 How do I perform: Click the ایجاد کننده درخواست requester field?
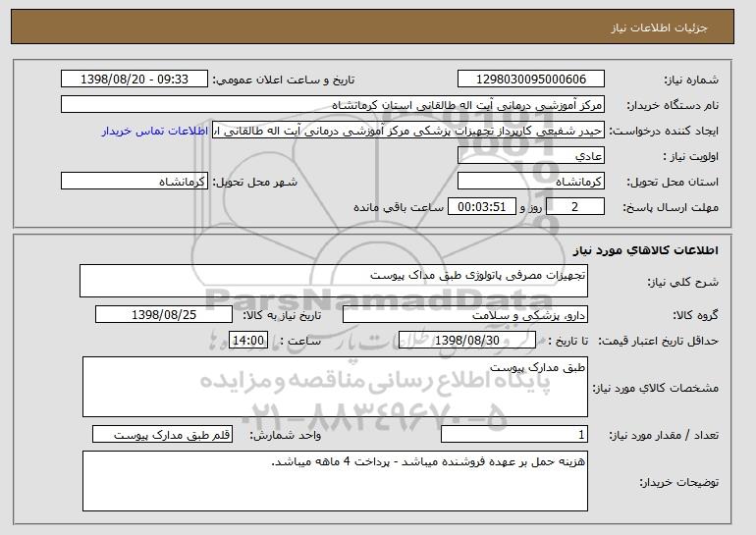[408, 131]
